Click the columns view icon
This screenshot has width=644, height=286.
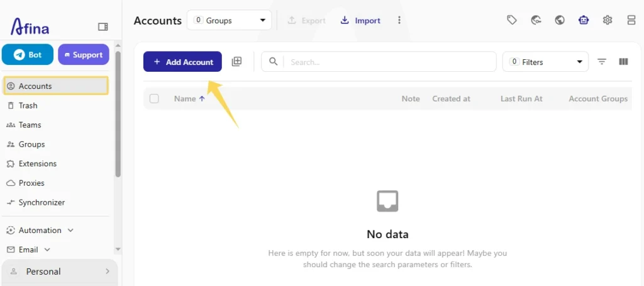623,62
